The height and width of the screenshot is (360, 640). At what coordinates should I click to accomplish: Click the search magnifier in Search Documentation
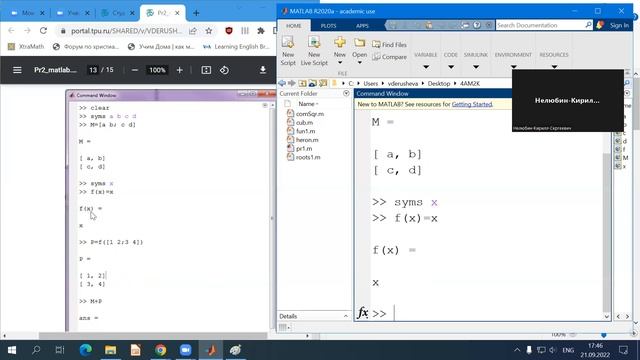tap(588, 25)
